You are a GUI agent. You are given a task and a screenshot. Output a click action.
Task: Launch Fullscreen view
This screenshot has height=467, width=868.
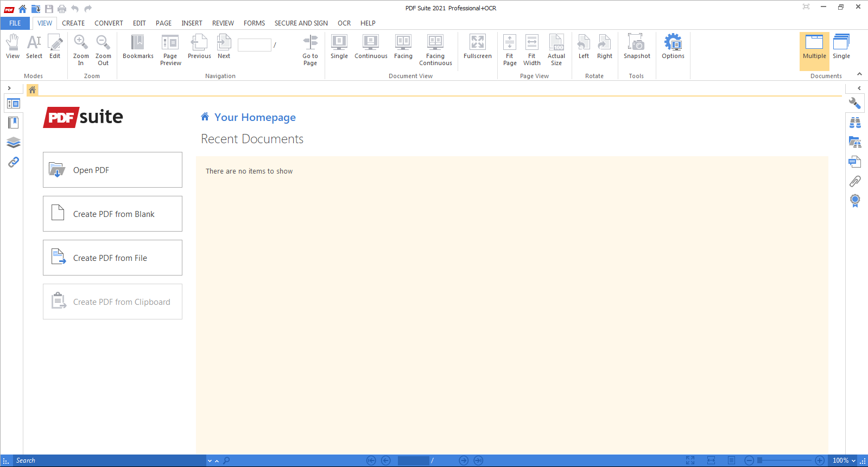[x=478, y=47]
